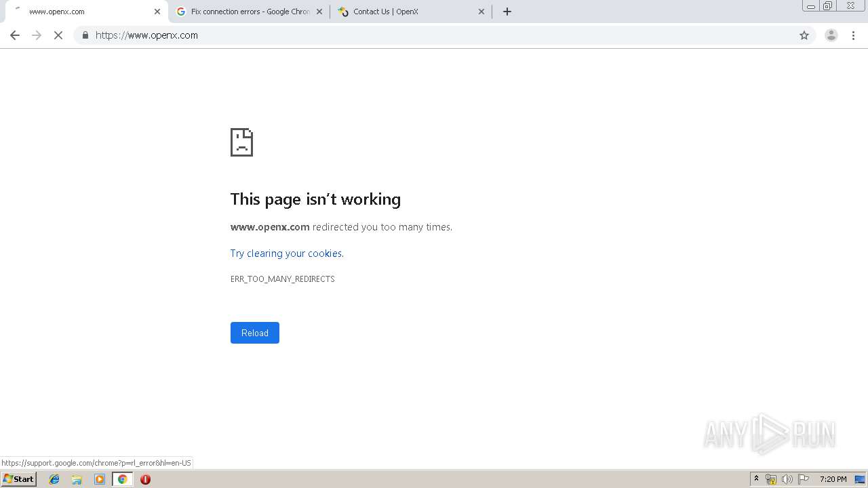Launch Internet Explorer from taskbar
The image size is (868, 488).
tap(54, 479)
